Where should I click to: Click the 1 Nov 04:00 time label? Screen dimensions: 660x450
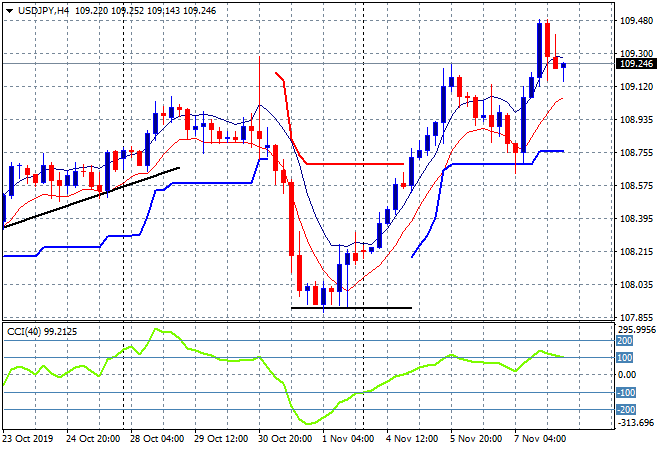point(348,439)
